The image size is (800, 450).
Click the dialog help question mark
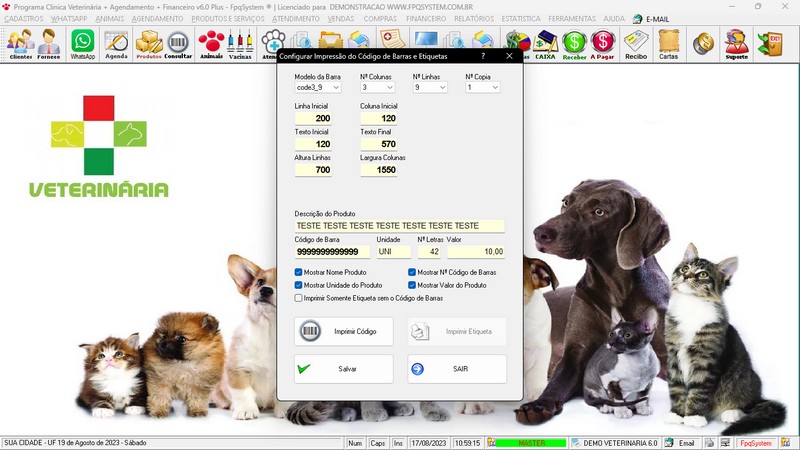pyautogui.click(x=483, y=56)
